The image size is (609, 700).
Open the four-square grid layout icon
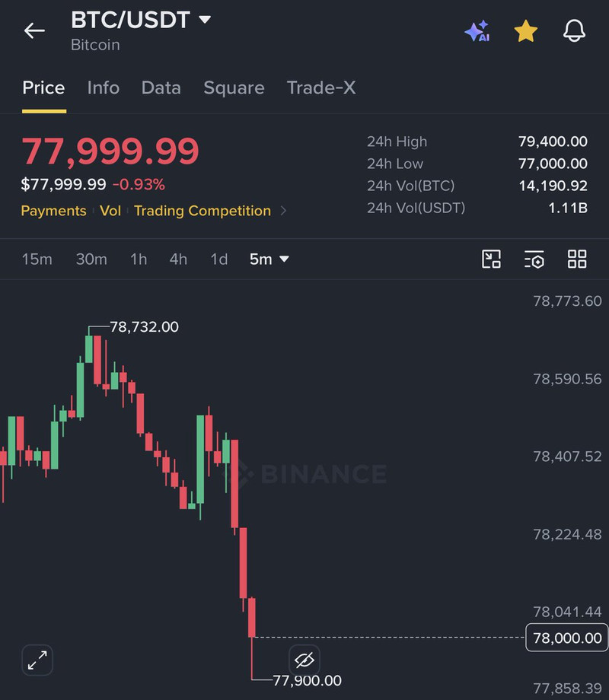[x=577, y=259]
